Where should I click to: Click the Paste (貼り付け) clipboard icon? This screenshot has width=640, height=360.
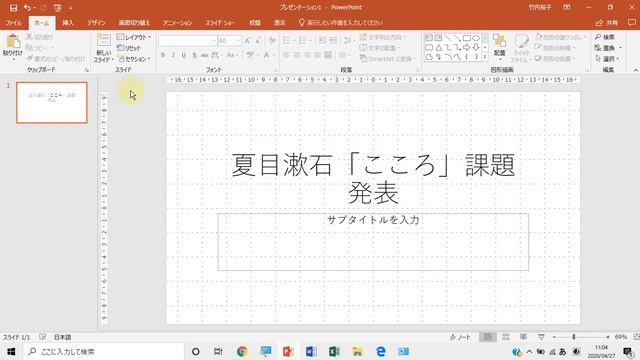[x=13, y=41]
